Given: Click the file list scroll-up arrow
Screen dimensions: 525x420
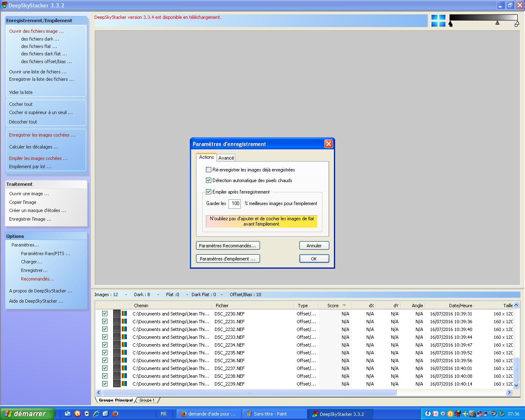Looking at the screenshot, I should click(x=516, y=305).
